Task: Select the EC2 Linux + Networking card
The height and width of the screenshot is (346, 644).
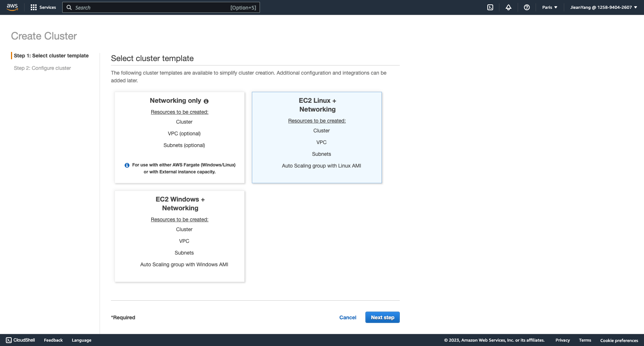Action: 317,138
